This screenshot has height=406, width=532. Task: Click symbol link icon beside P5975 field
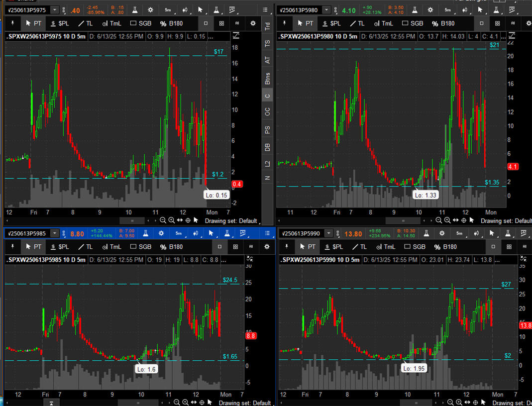pos(64,10)
